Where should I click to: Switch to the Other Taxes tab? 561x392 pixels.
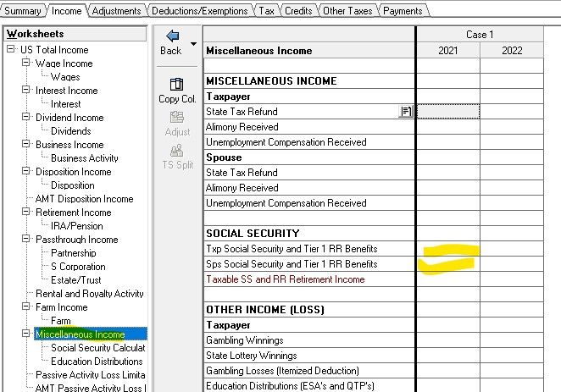click(x=348, y=10)
